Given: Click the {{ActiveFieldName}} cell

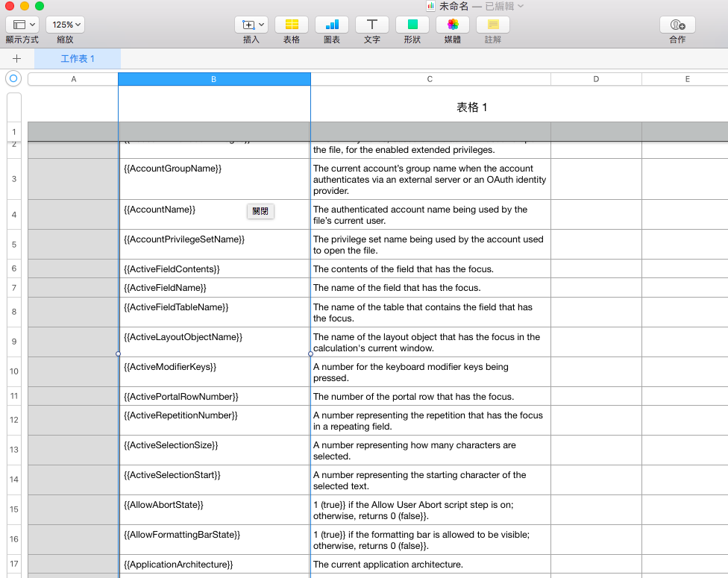Looking at the screenshot, I should tap(215, 288).
